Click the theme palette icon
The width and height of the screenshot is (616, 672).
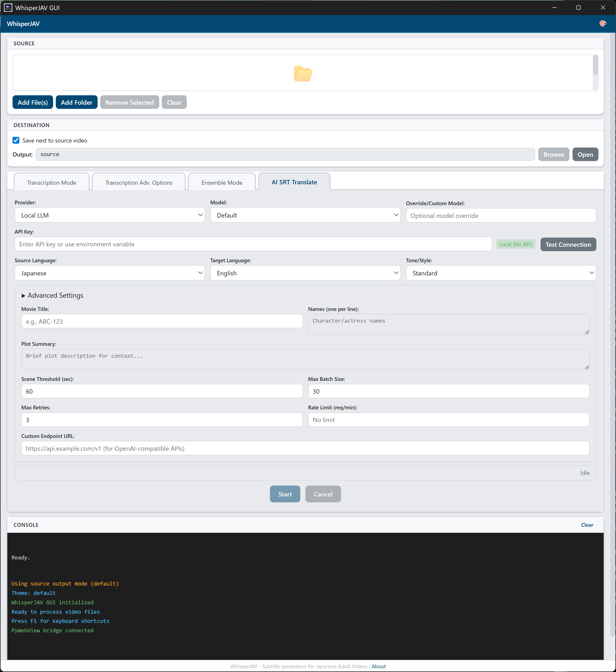coord(603,24)
